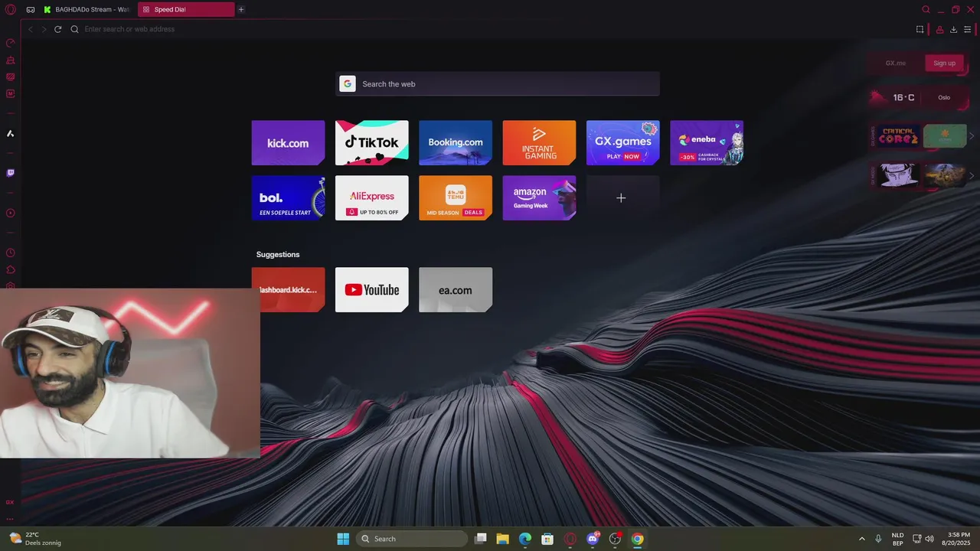Click the Search the web field
This screenshot has width=980, height=551.
498,84
